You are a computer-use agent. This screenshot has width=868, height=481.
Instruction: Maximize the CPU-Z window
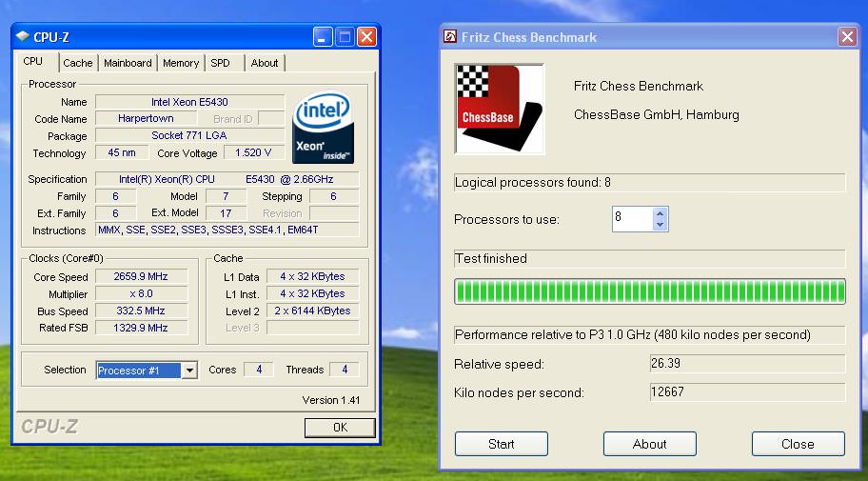(x=345, y=37)
